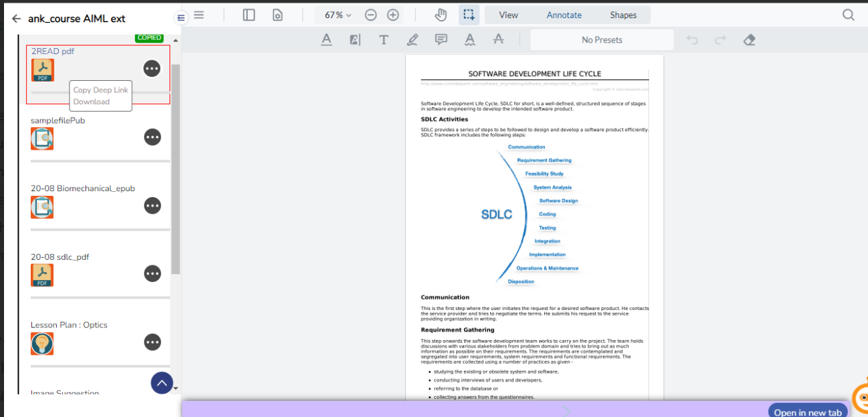Open the document view settings icon
Screen dimensions: 868x417
pyautogui.click(x=278, y=15)
